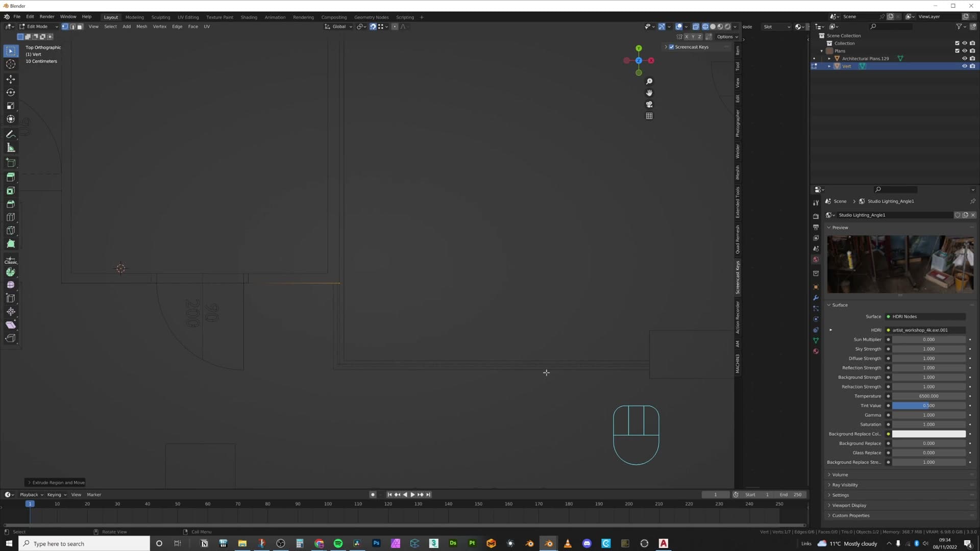
Task: Hide the Vert object in viewport
Action: point(965,66)
